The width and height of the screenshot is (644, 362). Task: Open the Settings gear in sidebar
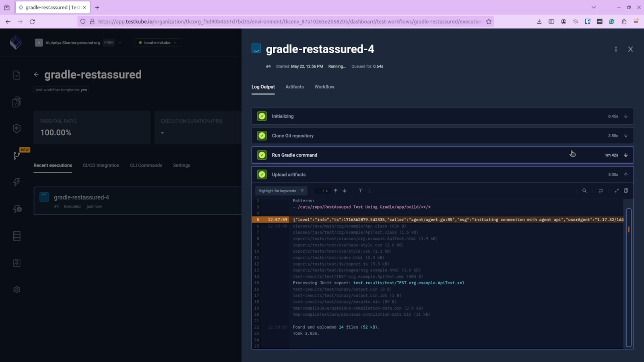tap(17, 290)
